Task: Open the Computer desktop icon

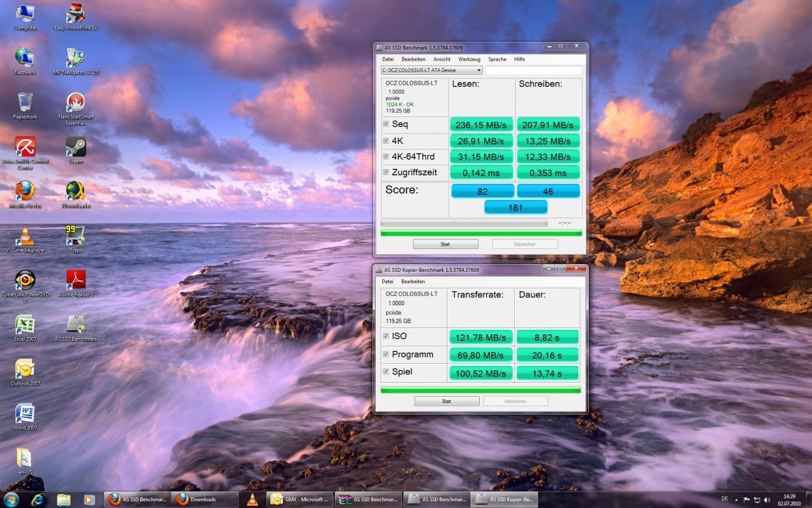Action: [25, 17]
